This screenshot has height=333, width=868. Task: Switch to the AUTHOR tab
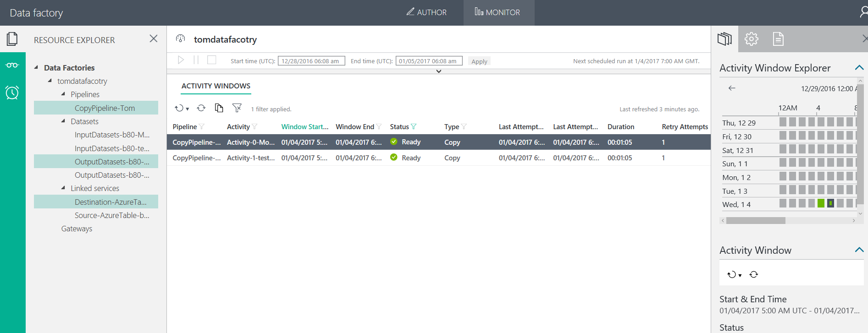426,12
